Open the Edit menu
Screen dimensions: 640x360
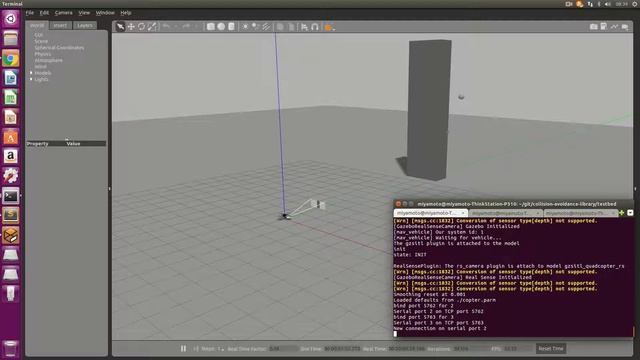click(x=44, y=13)
